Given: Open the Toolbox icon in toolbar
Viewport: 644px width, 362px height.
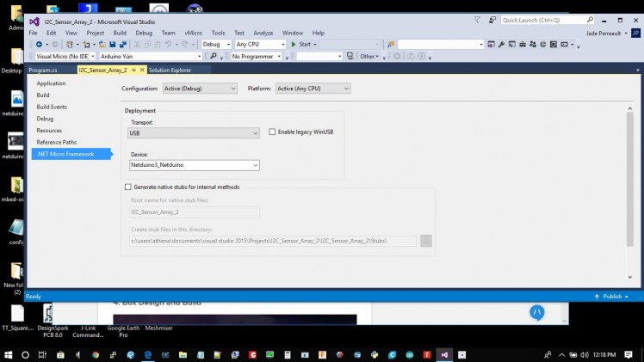Looking at the screenshot, I should click(x=523, y=44).
